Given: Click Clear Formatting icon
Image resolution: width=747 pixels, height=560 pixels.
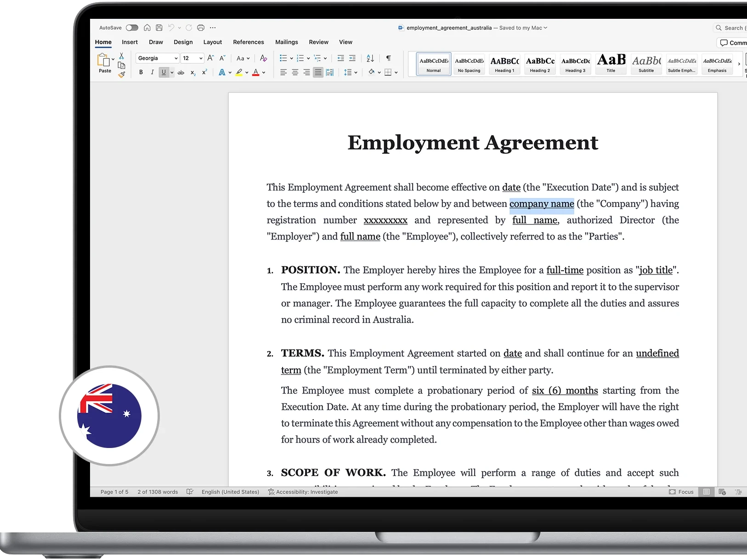Looking at the screenshot, I should 263,58.
